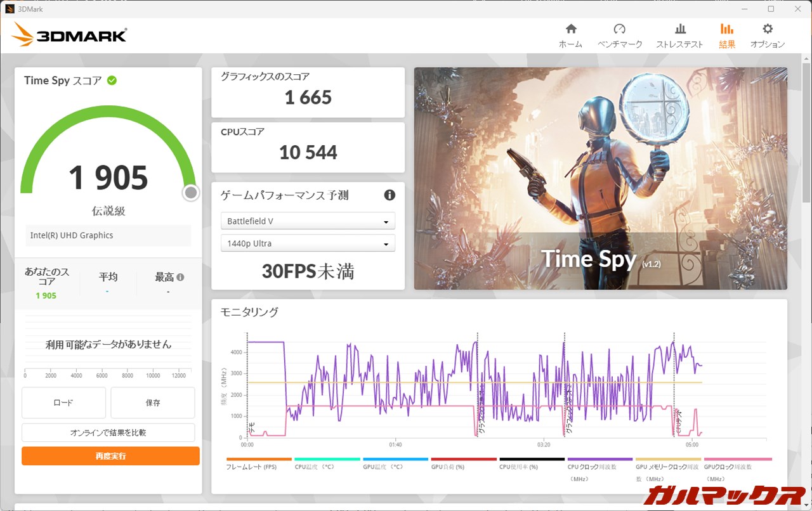Click the gray score gauge knob
Image resolution: width=812 pixels, height=511 pixels.
(191, 193)
